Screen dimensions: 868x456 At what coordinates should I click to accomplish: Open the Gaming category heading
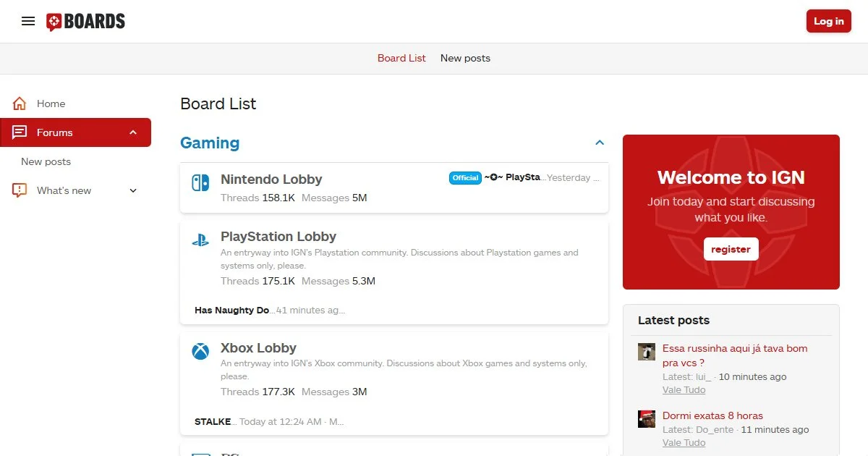click(x=210, y=143)
